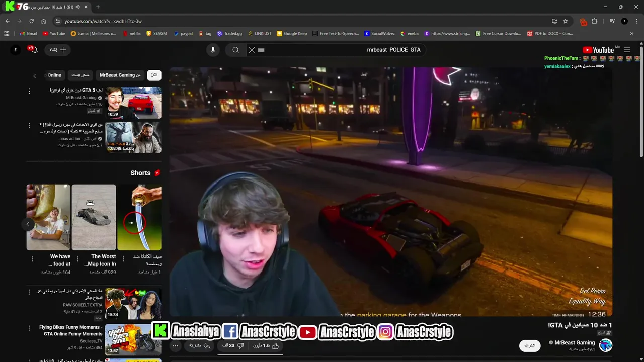Open options for the 'We have food at' short

tap(32, 259)
